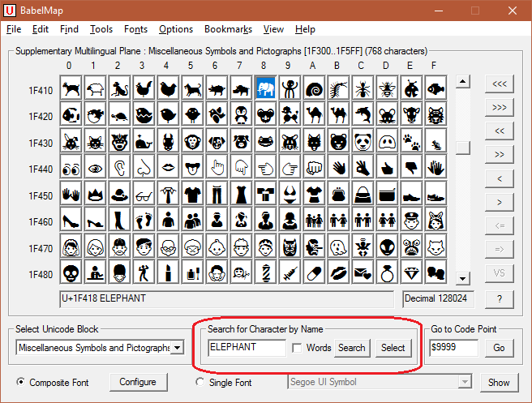Pick the dress character cell
Viewport: 532px width, 403px height.
(241, 193)
